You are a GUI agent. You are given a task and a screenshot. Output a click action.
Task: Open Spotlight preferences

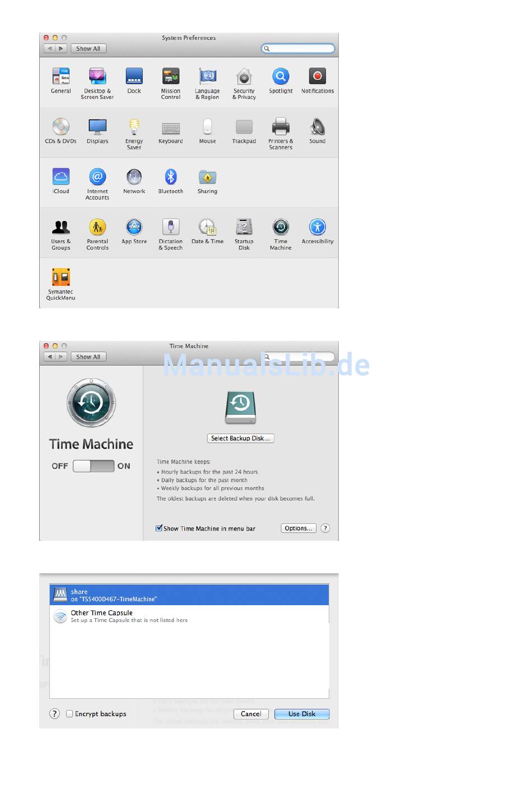point(281,80)
